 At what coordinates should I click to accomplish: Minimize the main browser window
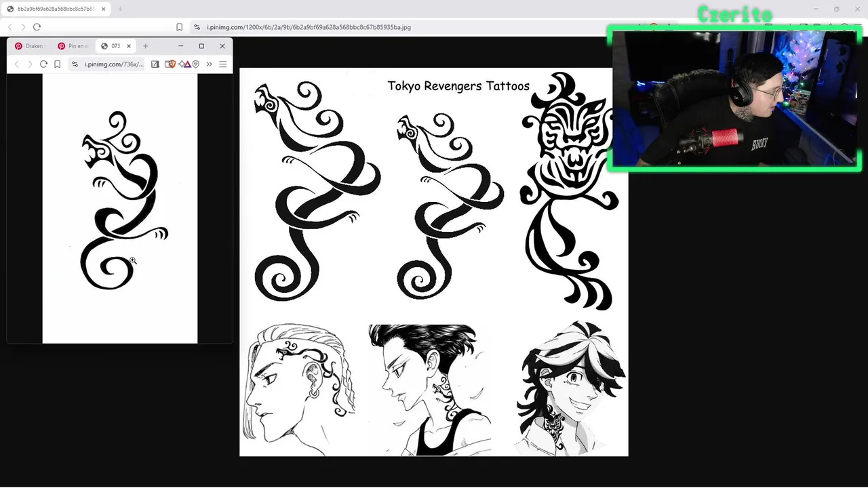click(x=816, y=9)
